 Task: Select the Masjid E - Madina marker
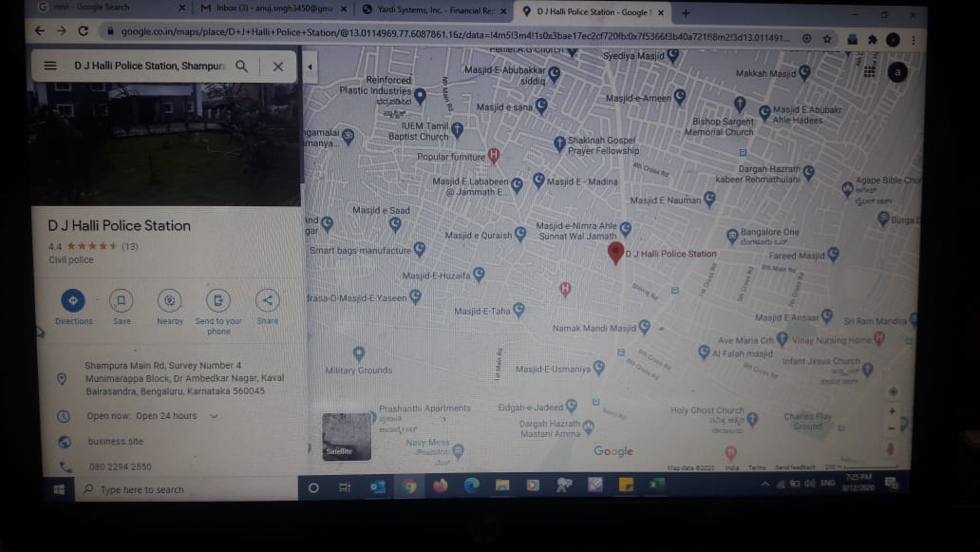(x=538, y=181)
